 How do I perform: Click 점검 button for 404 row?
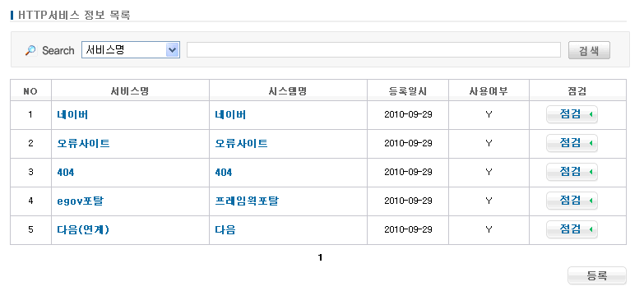pyautogui.click(x=572, y=172)
